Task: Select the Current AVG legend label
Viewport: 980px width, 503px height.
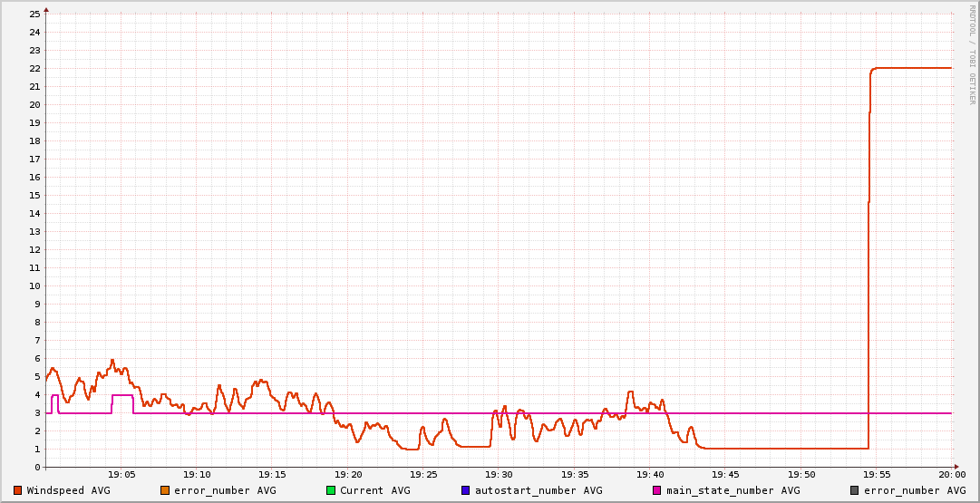Action: 374,490
